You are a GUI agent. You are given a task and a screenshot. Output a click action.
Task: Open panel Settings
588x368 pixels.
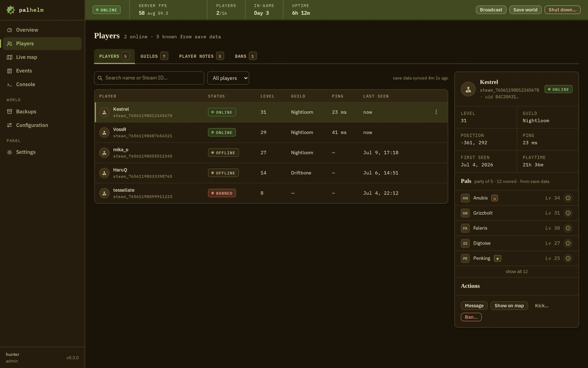click(42, 152)
